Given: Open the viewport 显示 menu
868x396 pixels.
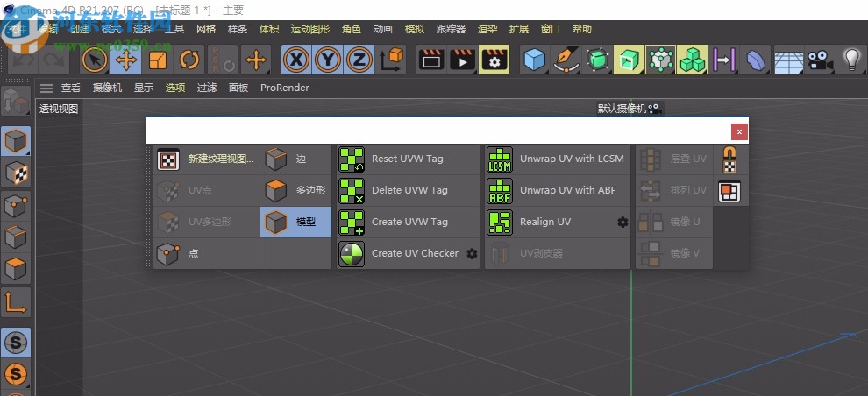Looking at the screenshot, I should pos(144,88).
